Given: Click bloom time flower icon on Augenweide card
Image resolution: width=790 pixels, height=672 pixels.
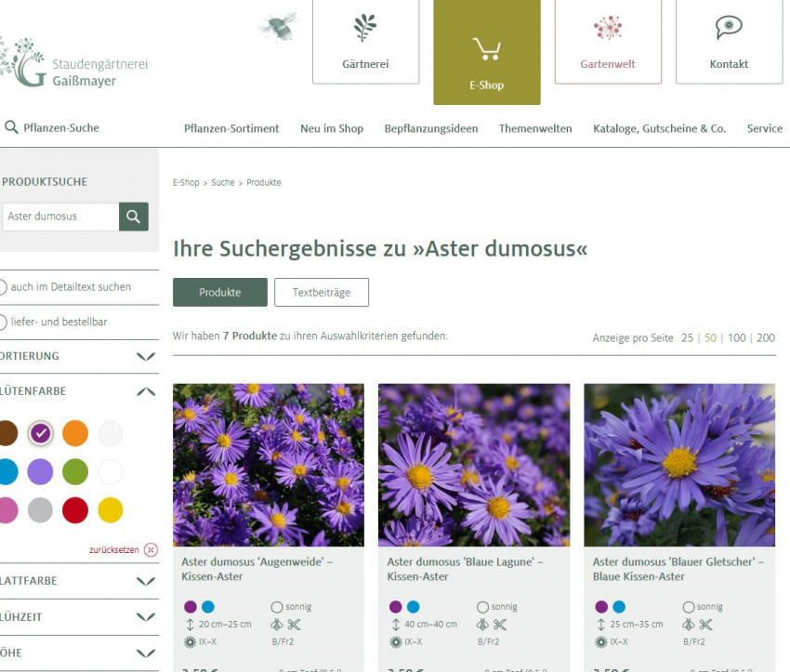Looking at the screenshot, I should point(190,642).
